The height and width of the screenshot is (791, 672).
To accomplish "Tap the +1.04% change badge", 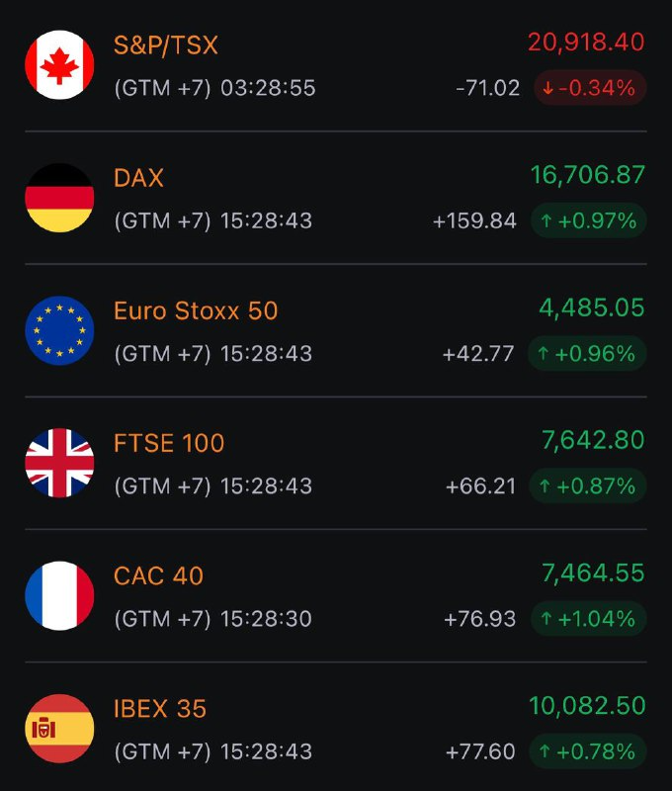I will 588,619.
